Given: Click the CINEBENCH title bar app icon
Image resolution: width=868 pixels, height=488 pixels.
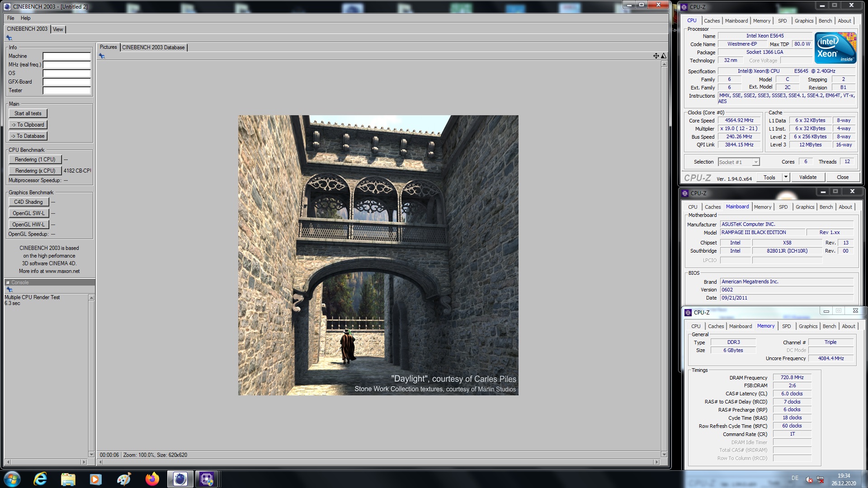Looking at the screenshot, I should (7, 6).
